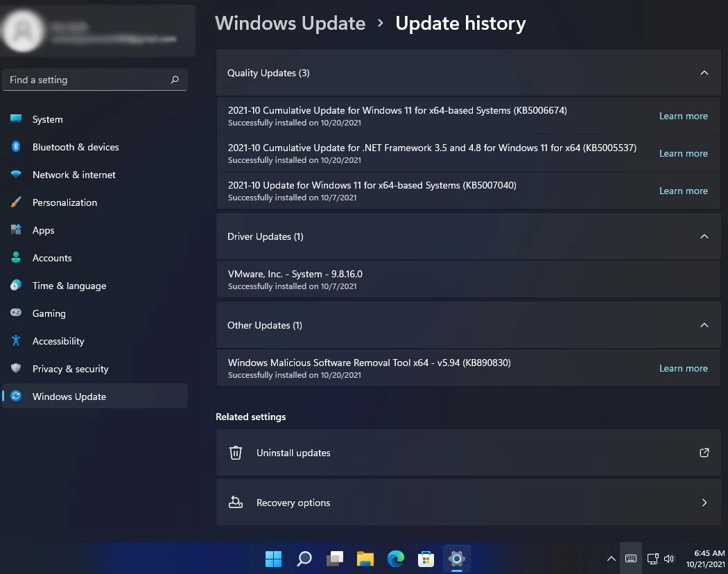This screenshot has height=574, width=728.
Task: Click the Apps icon in sidebar
Action: pos(16,229)
